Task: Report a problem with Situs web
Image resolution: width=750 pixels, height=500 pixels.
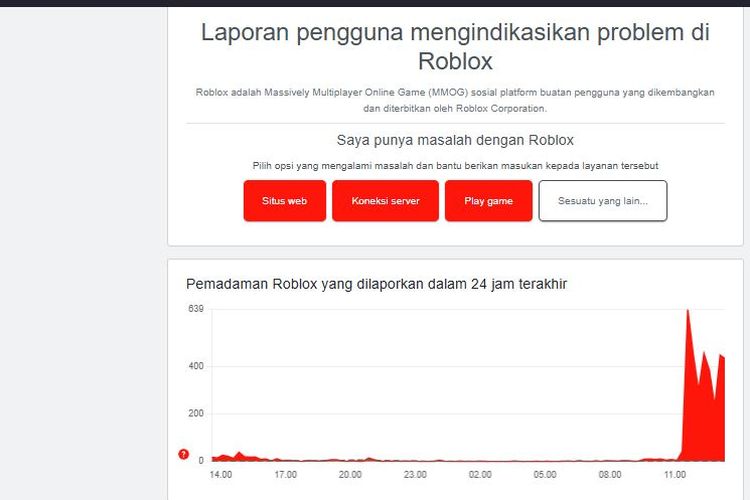Action: coord(285,200)
